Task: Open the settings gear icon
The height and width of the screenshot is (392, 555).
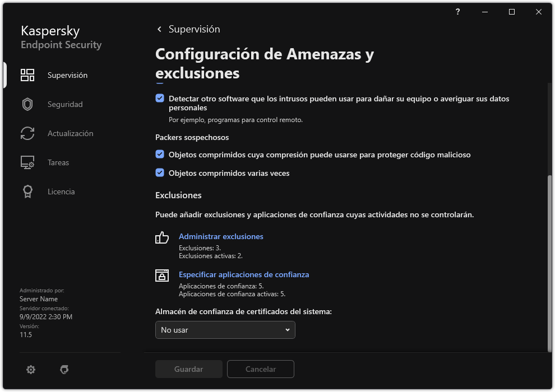Action: tap(31, 370)
